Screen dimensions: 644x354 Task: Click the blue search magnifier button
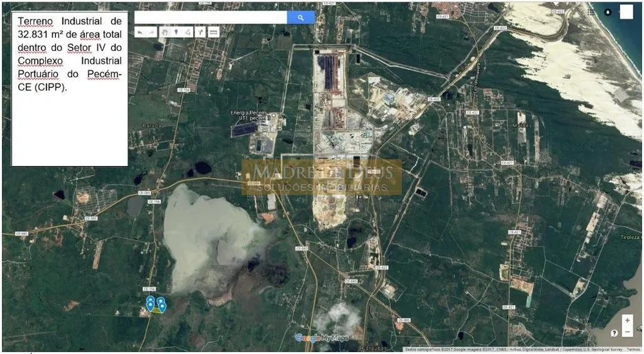[301, 17]
